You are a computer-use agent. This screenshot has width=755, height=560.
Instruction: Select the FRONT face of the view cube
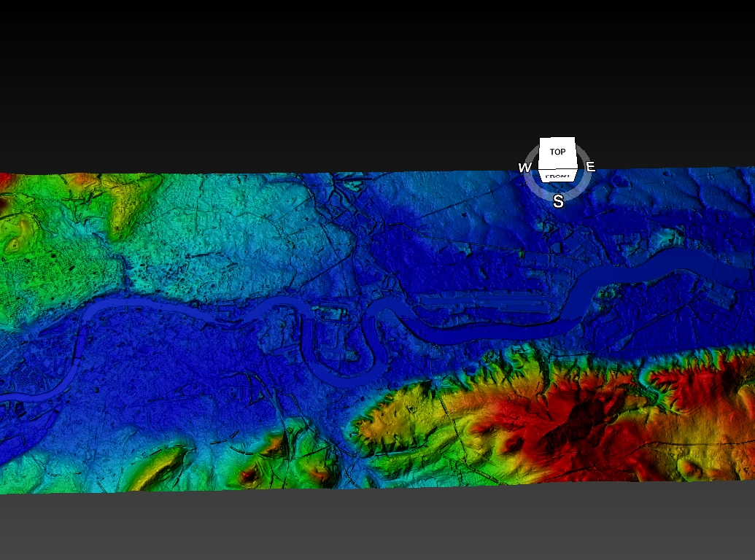[557, 176]
